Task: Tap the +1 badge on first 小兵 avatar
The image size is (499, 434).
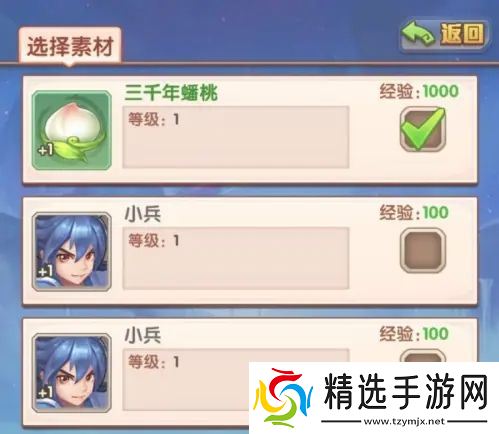Action: point(46,272)
